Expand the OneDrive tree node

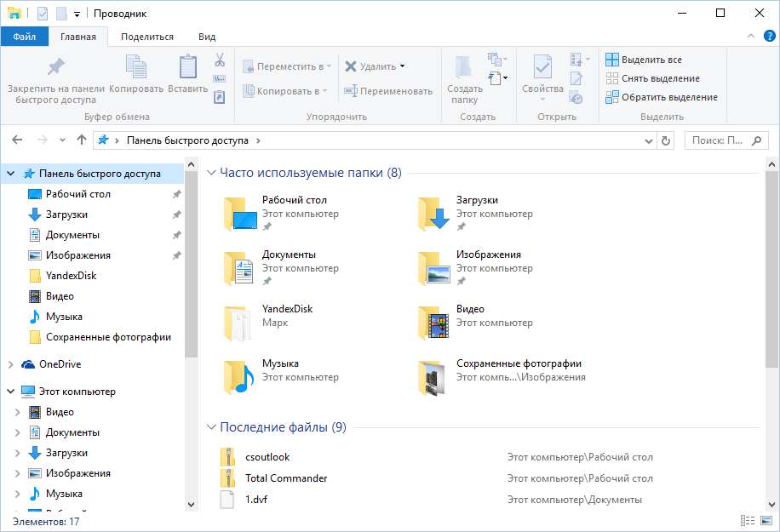[x=10, y=364]
